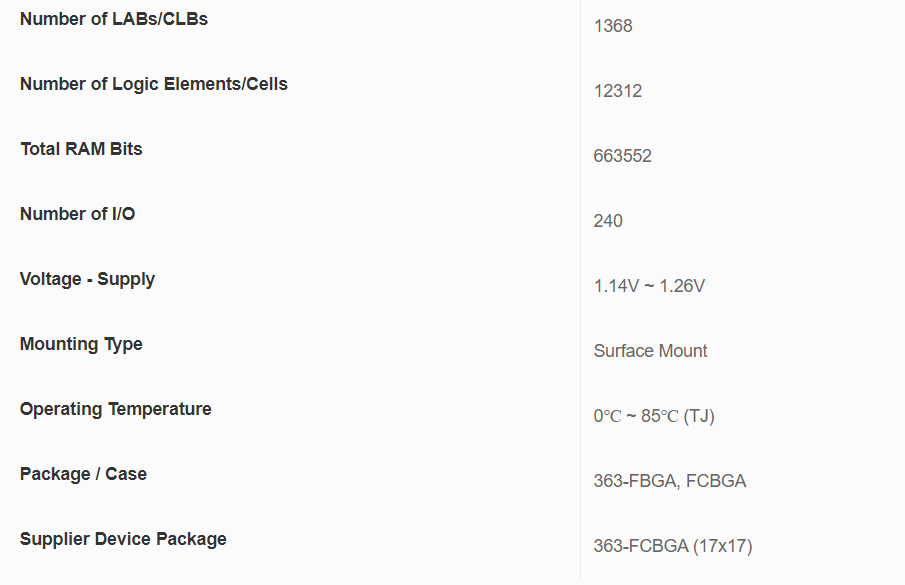Click the 'Operating Temperature' label
This screenshot has height=585, width=905.
coord(115,409)
